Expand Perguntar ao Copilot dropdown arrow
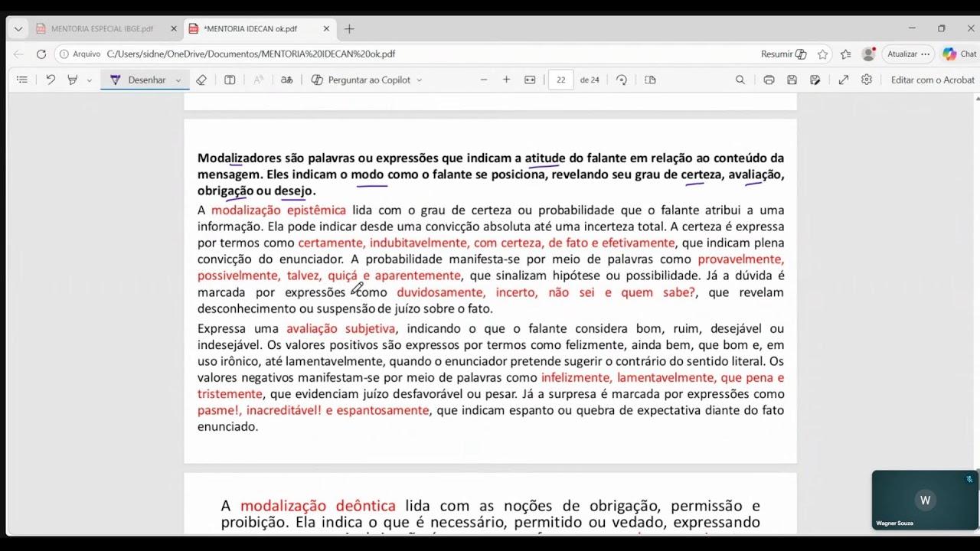 tap(420, 80)
